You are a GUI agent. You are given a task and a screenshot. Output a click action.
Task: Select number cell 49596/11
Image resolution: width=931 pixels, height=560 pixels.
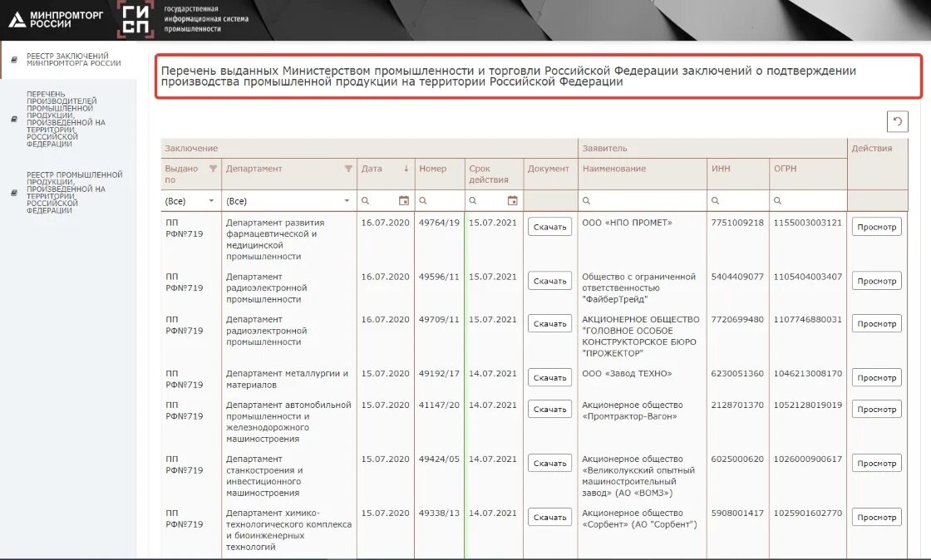coord(439,277)
